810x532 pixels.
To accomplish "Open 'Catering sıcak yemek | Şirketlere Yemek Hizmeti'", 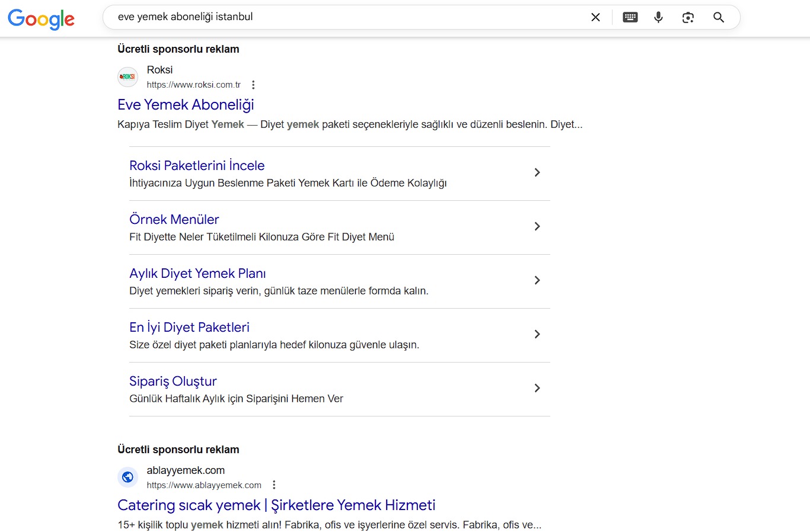I will pyautogui.click(x=276, y=505).
